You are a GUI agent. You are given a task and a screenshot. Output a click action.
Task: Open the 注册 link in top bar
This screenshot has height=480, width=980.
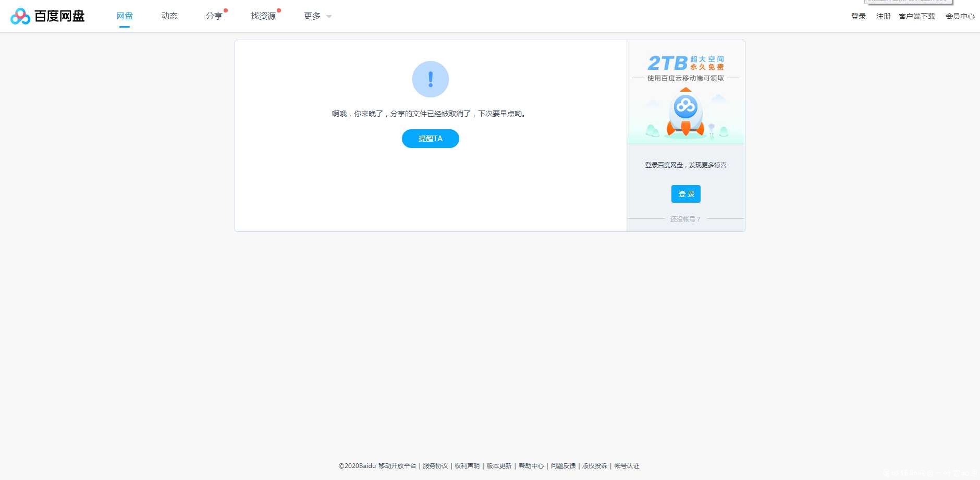point(883,16)
